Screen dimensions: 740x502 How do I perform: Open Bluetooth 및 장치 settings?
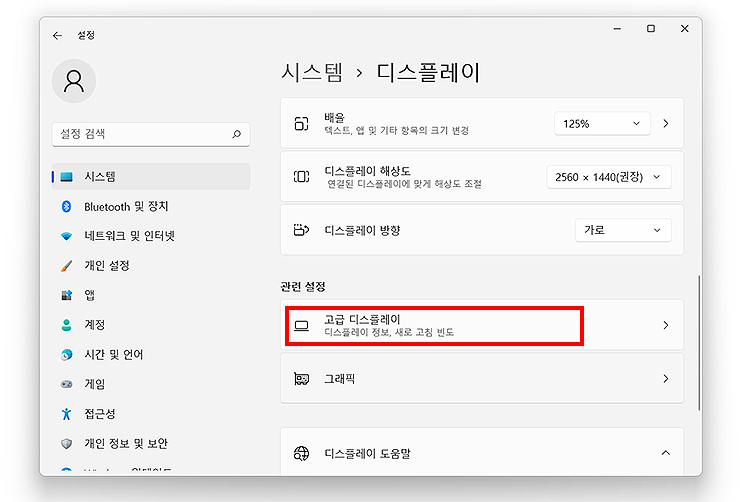point(151,207)
